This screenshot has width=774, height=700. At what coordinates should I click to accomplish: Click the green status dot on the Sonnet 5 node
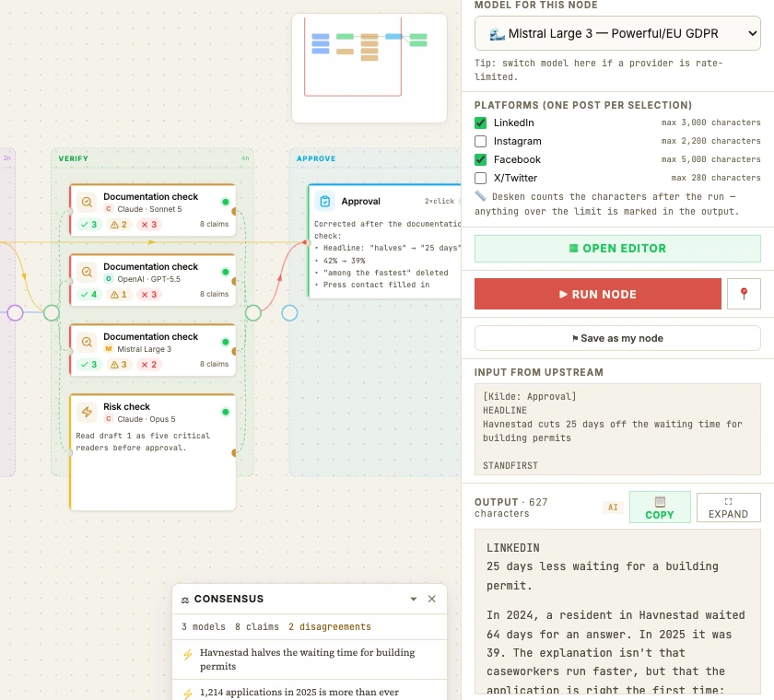(x=226, y=202)
